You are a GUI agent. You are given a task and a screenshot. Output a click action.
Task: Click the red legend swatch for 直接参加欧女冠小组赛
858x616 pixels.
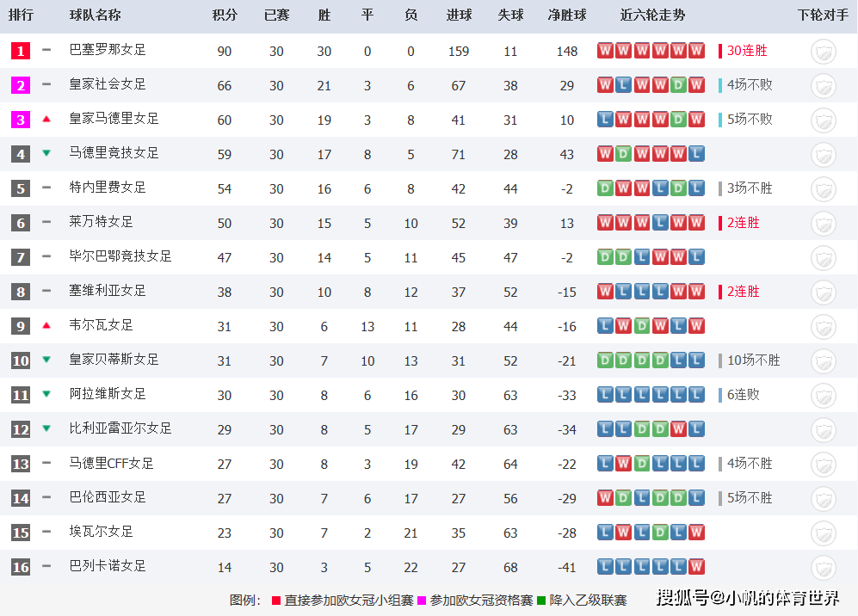[276, 601]
